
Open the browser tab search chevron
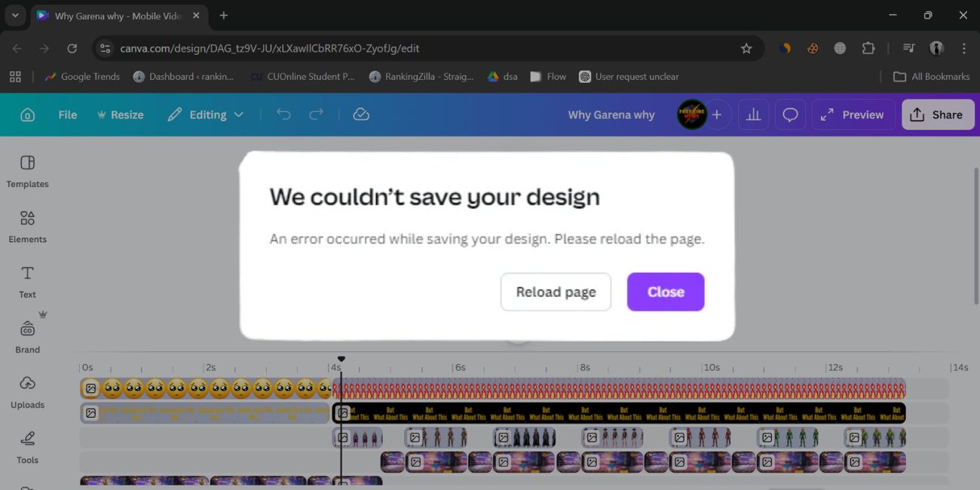[15, 15]
